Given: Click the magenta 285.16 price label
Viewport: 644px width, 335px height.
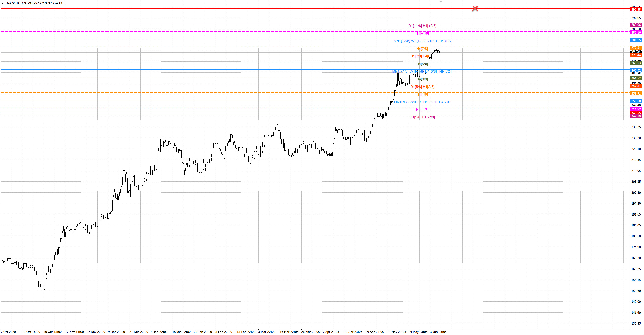Looking at the screenshot, I should [x=636, y=33].
